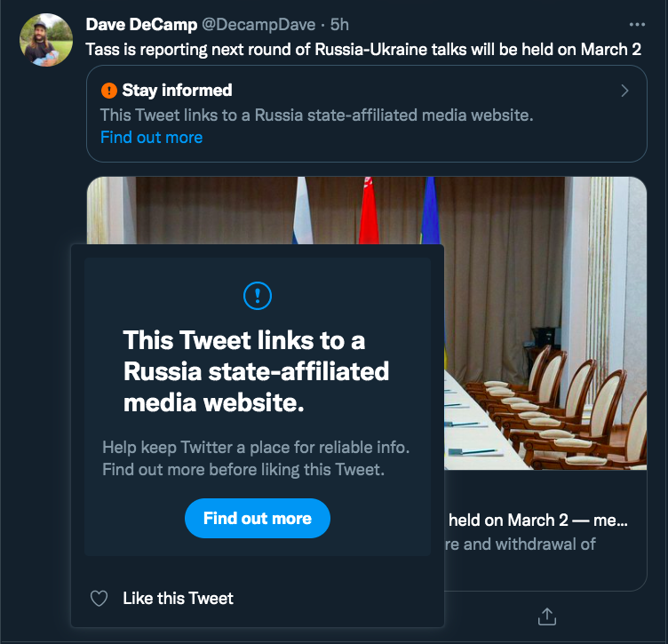668x644 pixels.
Task: Click the orange Stay informed warning icon
Action: click(x=109, y=91)
